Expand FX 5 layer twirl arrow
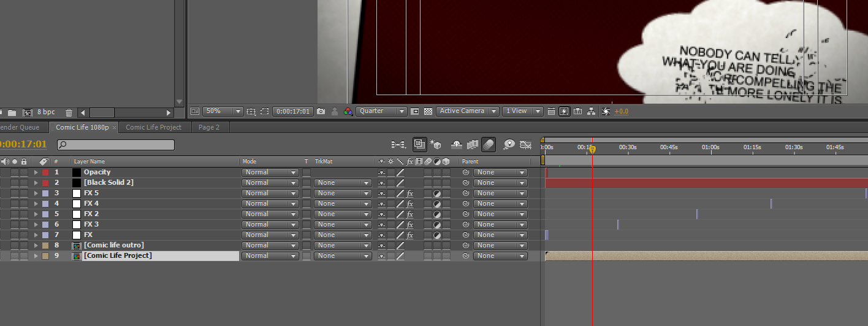868x326 pixels. tap(36, 193)
